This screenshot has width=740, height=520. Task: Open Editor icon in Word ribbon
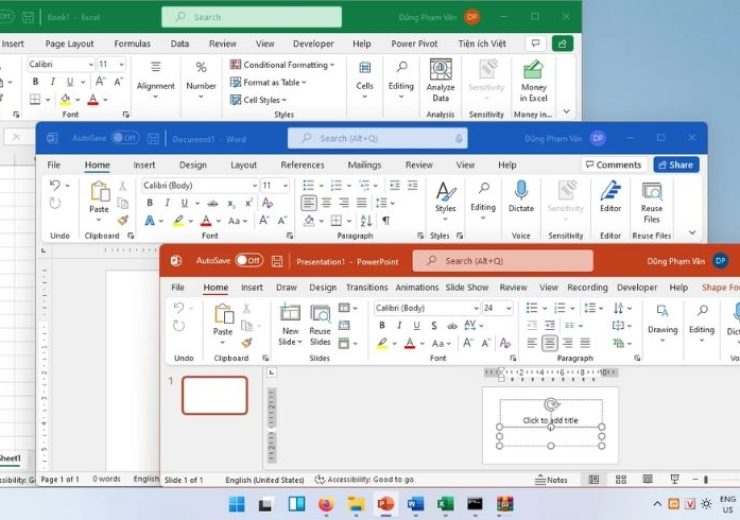pyautogui.click(x=610, y=190)
